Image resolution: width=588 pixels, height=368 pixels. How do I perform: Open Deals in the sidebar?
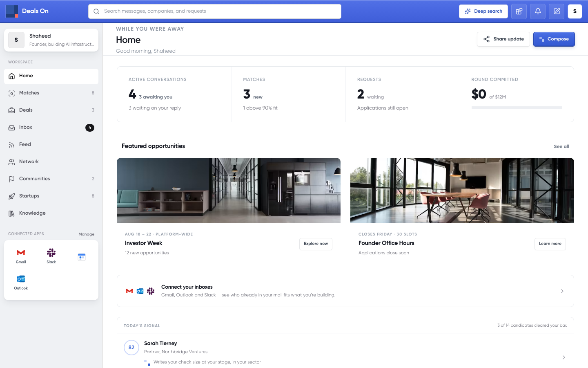pos(51,110)
